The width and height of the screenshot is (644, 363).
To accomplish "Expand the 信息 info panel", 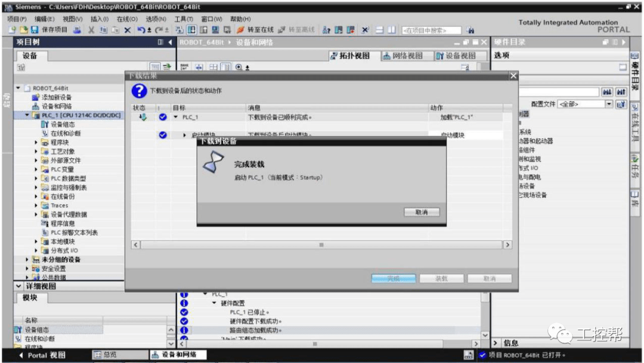I will (496, 343).
